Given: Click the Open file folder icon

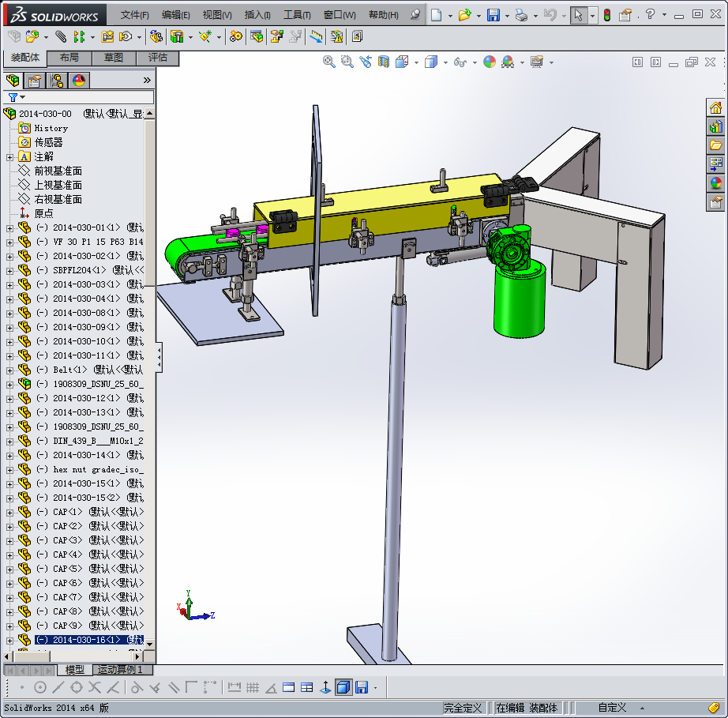Looking at the screenshot, I should (464, 15).
